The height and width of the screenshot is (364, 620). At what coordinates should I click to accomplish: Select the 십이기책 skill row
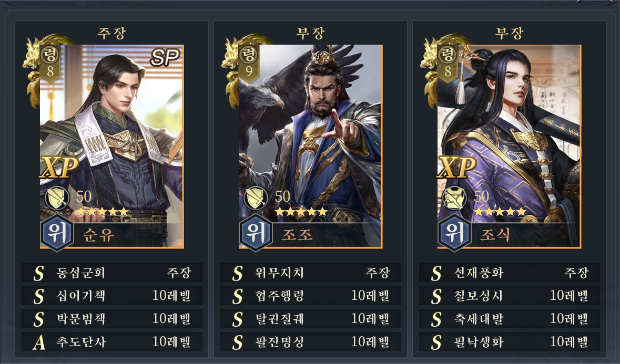point(112,296)
